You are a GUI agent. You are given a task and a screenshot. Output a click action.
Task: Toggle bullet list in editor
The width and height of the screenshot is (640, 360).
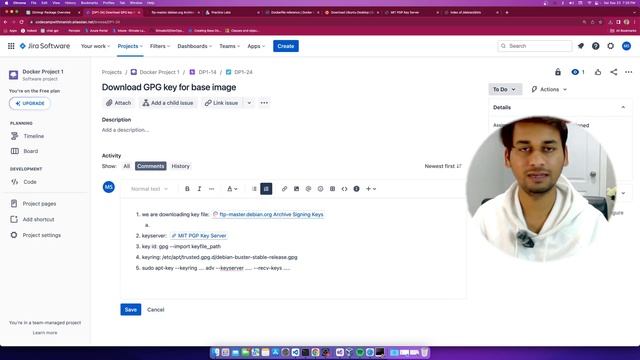254,189
